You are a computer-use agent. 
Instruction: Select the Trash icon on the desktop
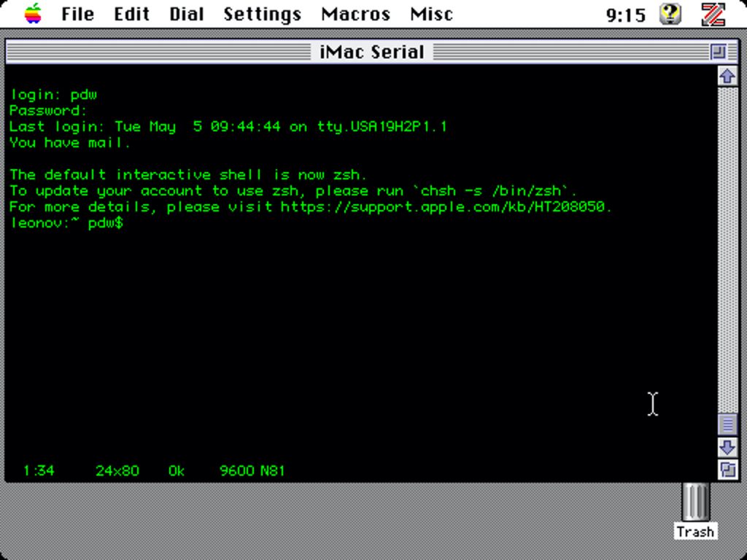coord(695,502)
